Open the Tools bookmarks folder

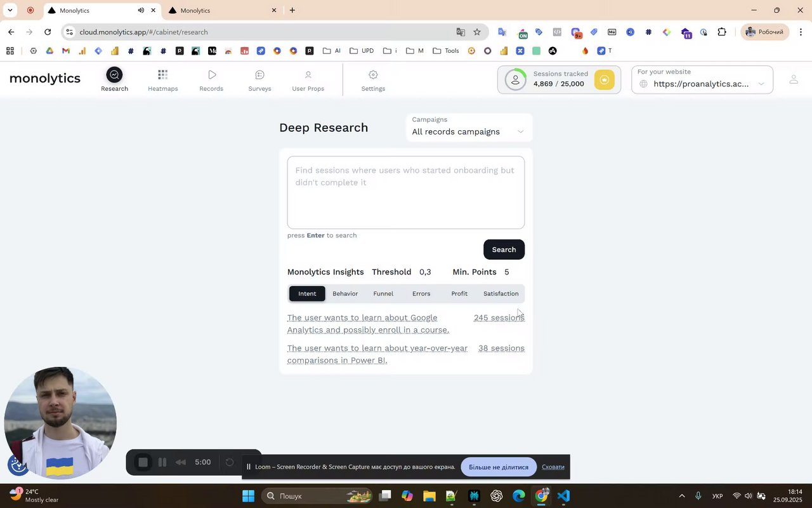[x=446, y=51]
